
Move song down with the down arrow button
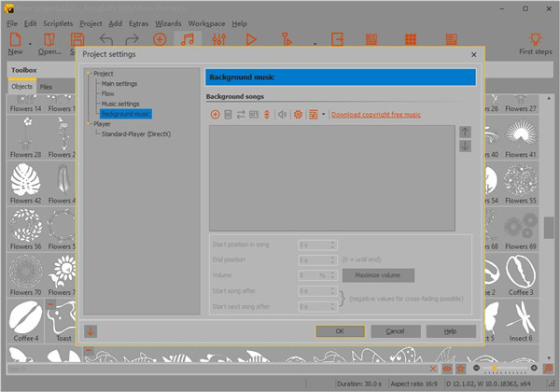(x=465, y=146)
